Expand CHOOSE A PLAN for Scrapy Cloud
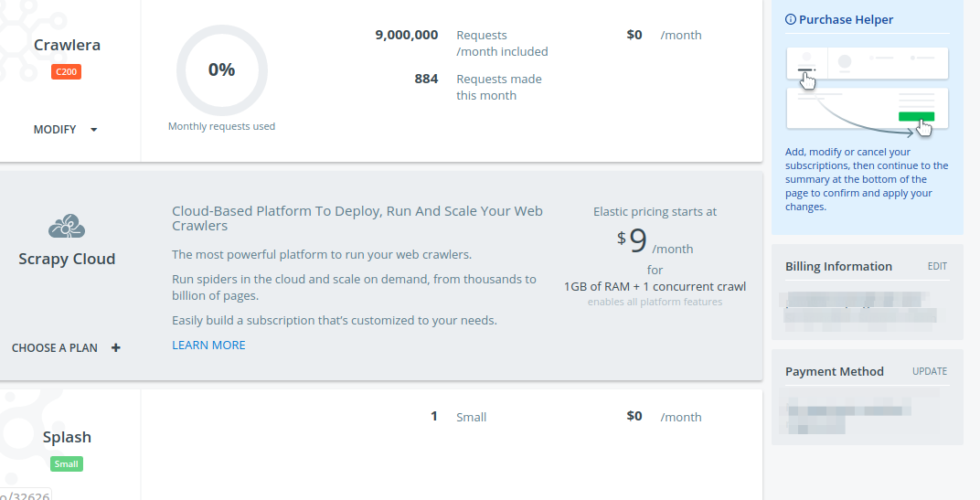The height and width of the screenshot is (500, 980). [66, 347]
